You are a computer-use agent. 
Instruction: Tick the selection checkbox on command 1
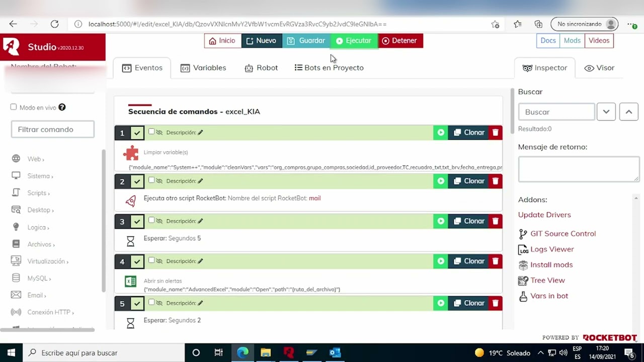pyautogui.click(x=151, y=132)
